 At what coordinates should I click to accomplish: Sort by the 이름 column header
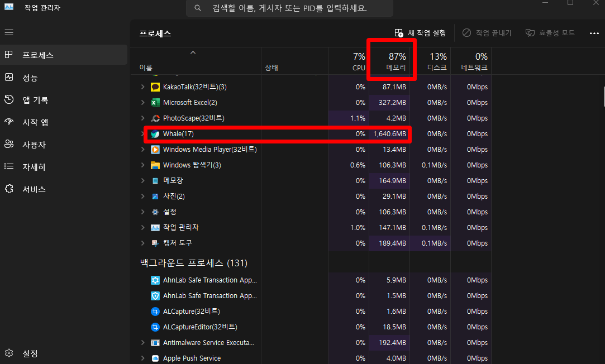[196, 61]
